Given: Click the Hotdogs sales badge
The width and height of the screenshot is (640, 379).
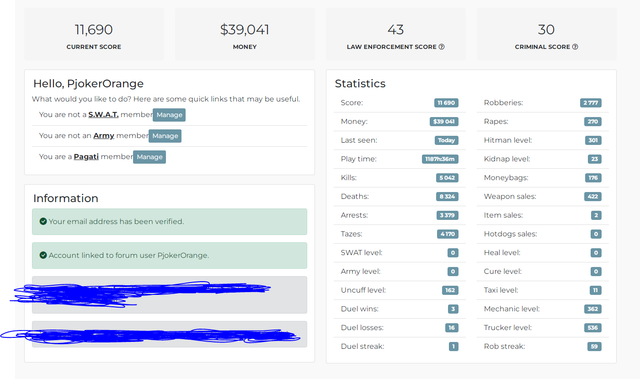Looking at the screenshot, I should point(596,234).
